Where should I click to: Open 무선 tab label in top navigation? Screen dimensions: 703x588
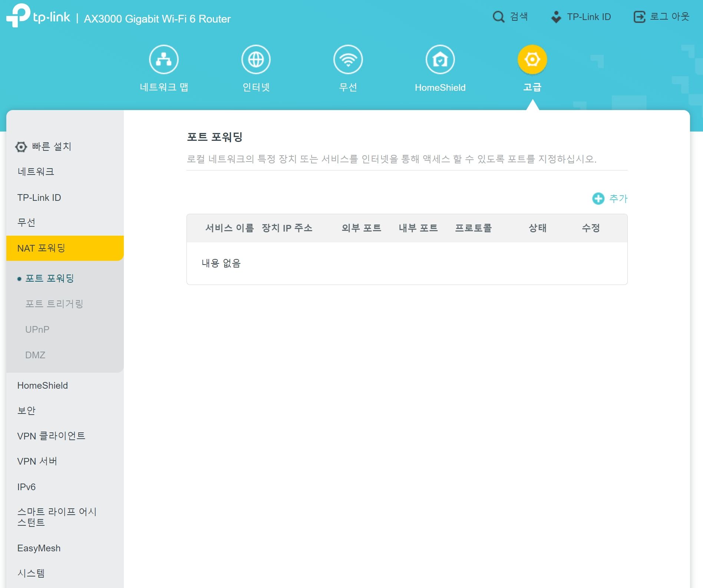pos(348,87)
